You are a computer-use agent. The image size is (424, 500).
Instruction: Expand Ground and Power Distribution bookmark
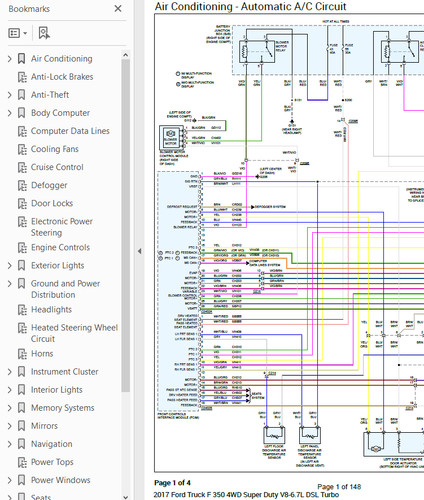click(10, 284)
